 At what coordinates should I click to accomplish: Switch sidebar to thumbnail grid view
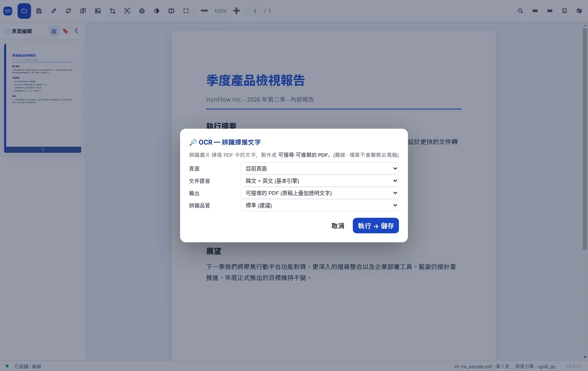tap(54, 31)
